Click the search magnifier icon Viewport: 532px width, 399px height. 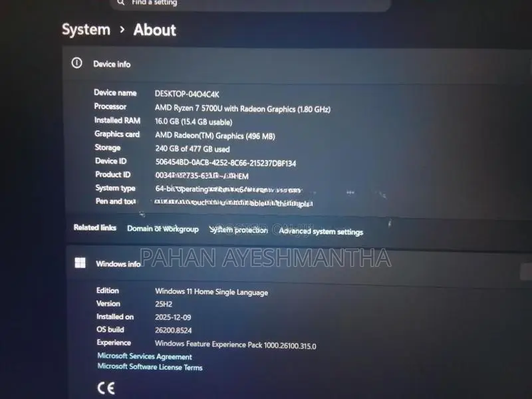click(x=121, y=3)
